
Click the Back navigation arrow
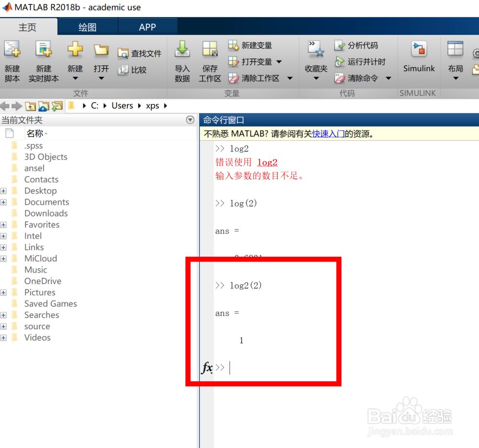pos(5,106)
